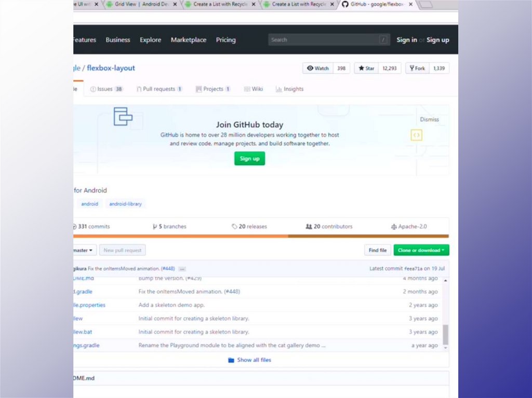This screenshot has height=398, width=532.
Task: Open the 12,293 stargazers count
Action: click(390, 68)
